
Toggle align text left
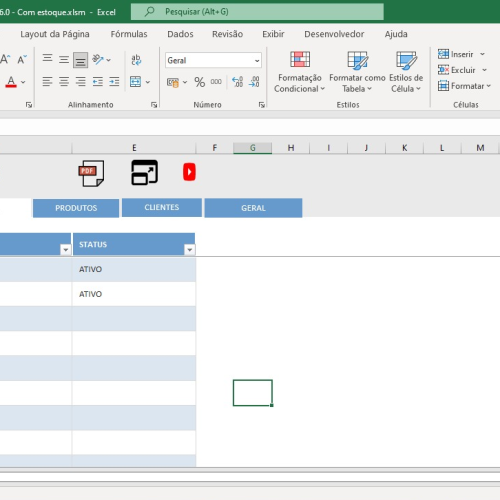(x=47, y=82)
